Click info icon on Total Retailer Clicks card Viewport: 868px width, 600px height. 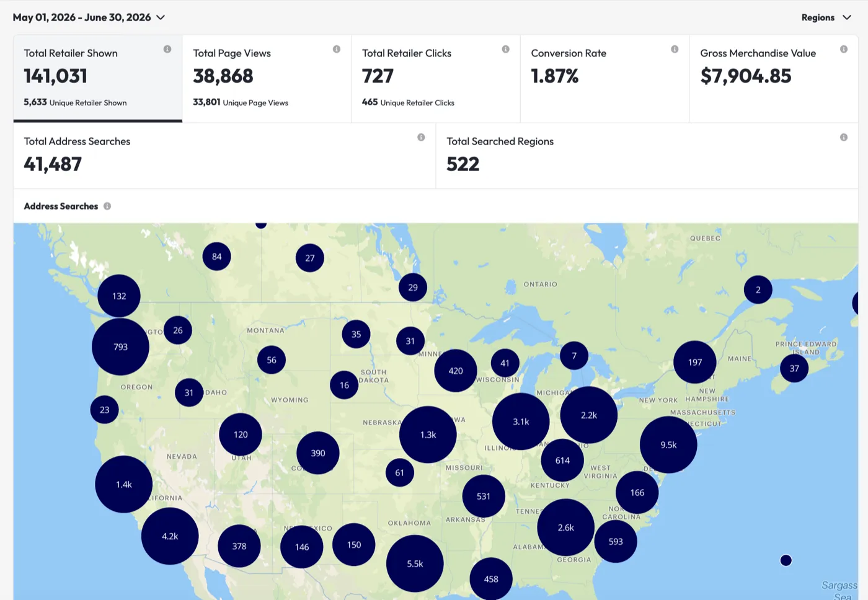506,49
